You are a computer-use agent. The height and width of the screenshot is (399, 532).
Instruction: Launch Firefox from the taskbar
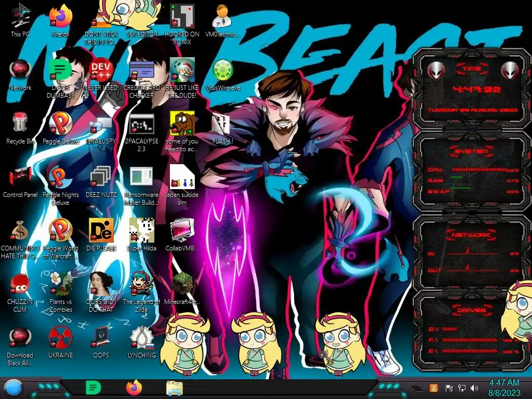coord(134,388)
